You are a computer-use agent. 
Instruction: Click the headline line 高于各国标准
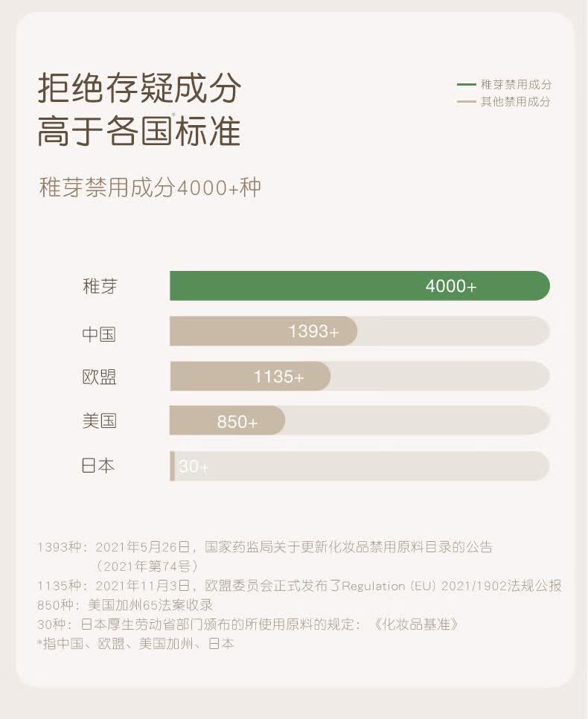point(139,130)
